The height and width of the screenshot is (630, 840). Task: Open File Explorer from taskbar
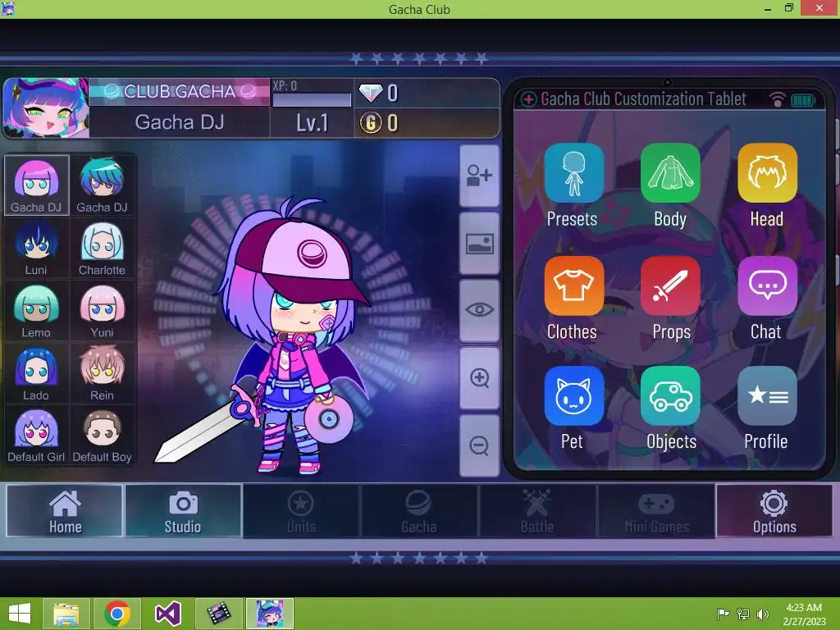66,614
